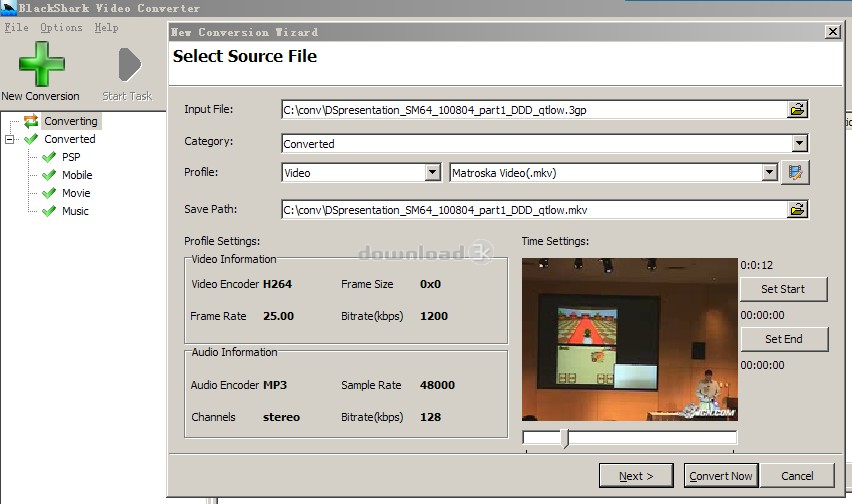The height and width of the screenshot is (504, 852).
Task: Click the Start Task arrow icon
Action: [129, 65]
